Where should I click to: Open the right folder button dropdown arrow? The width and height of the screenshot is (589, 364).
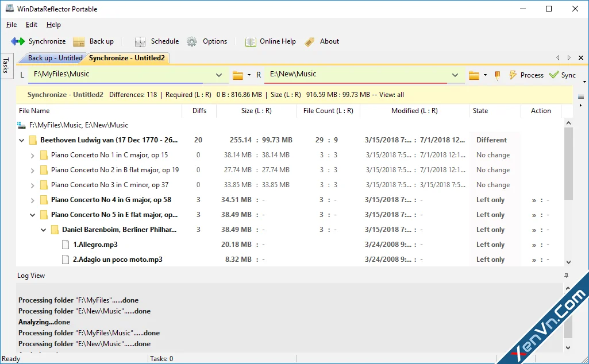pos(486,75)
